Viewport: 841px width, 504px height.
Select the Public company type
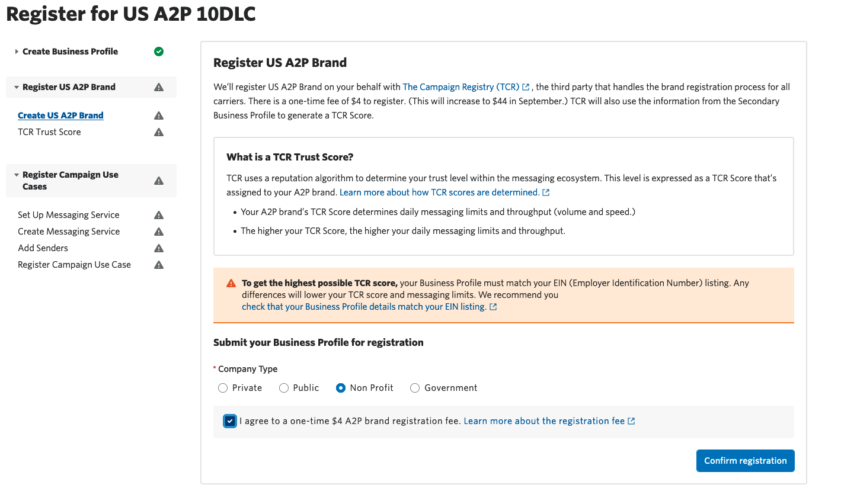284,388
